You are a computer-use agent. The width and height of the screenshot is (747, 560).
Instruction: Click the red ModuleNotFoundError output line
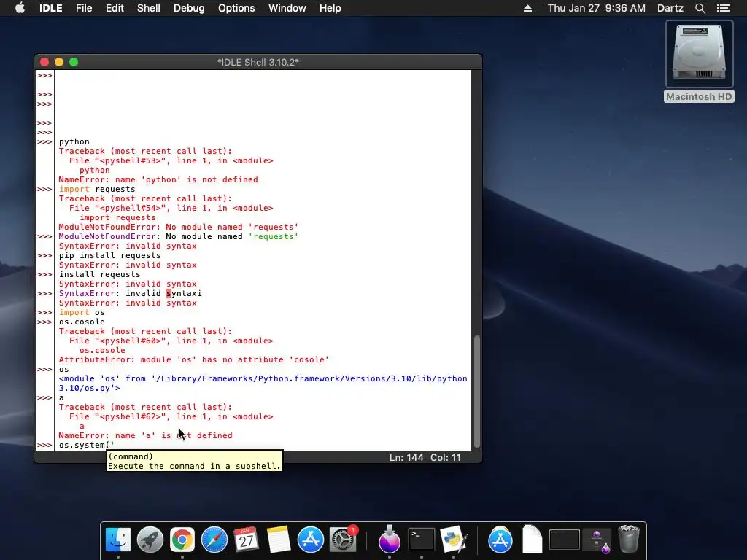coord(178,227)
